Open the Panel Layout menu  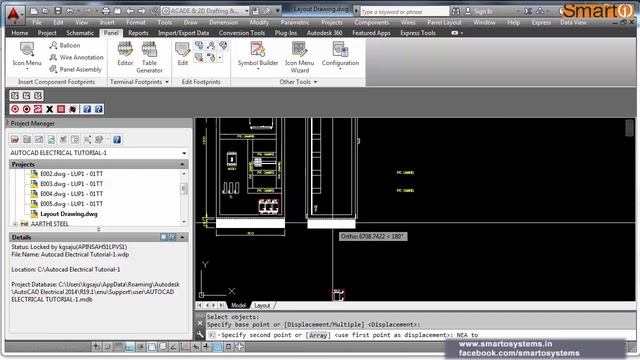pos(444,22)
